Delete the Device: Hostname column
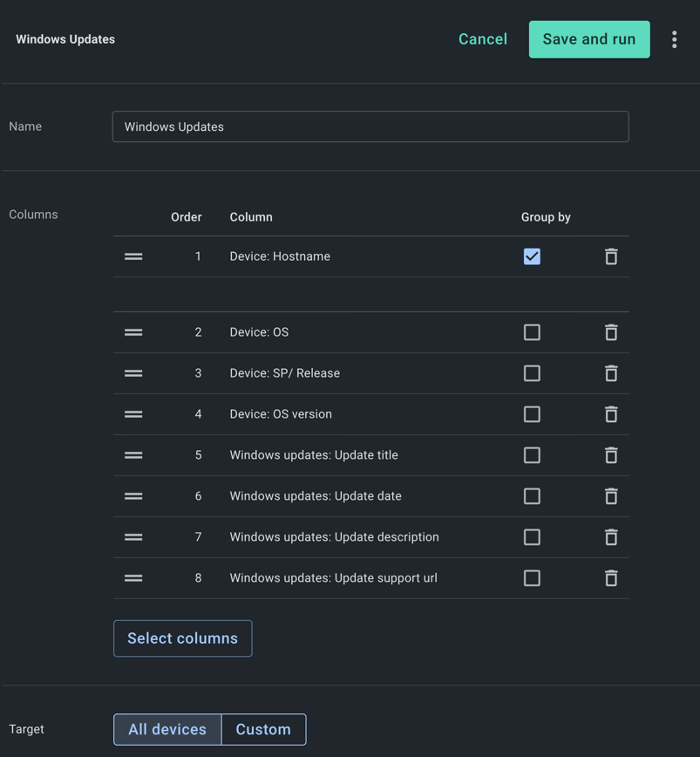 coord(611,256)
